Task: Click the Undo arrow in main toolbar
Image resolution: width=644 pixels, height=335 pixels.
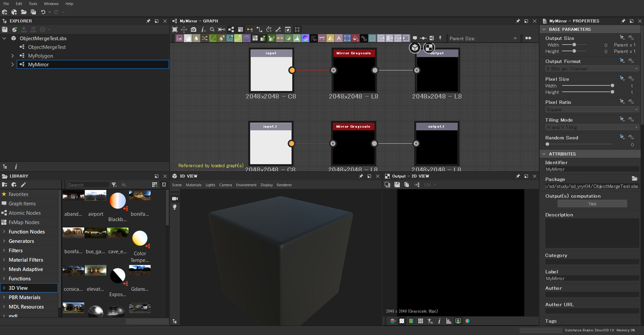Action: tap(43, 12)
